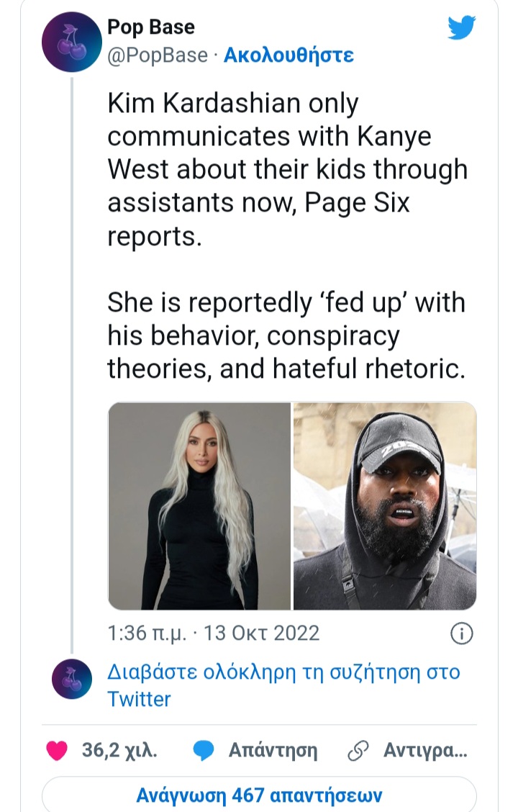Open the Pop Base display name

point(151,27)
